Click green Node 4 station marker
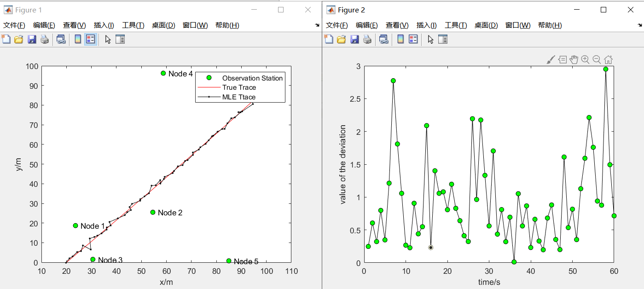Image resolution: width=644 pixels, height=289 pixels. [163, 73]
